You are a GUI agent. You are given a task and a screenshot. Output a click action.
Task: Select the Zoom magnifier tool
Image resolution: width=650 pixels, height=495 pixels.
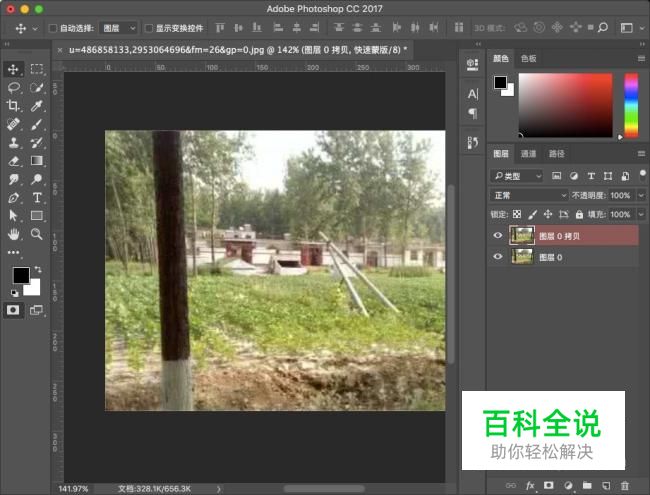coord(36,234)
